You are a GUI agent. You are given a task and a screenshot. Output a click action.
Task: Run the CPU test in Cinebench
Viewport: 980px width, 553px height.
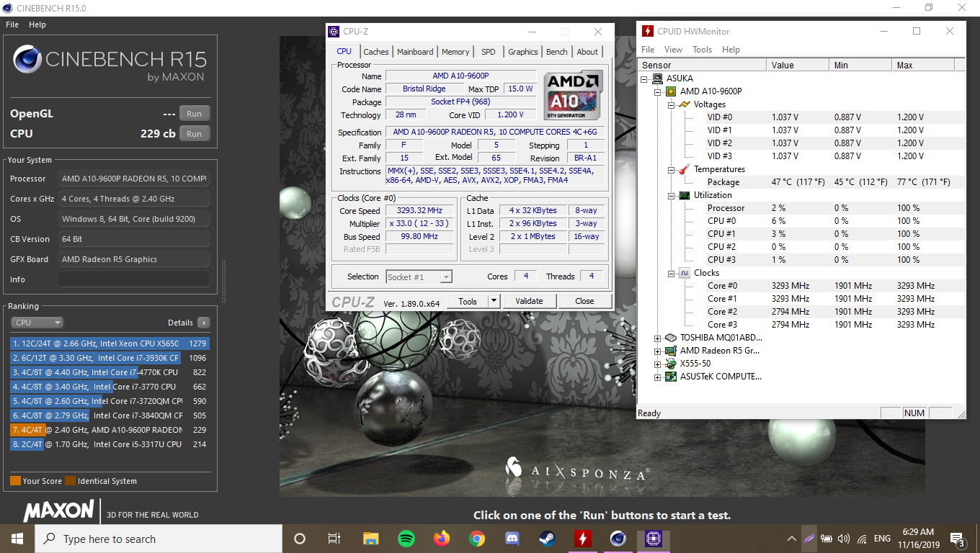(195, 134)
